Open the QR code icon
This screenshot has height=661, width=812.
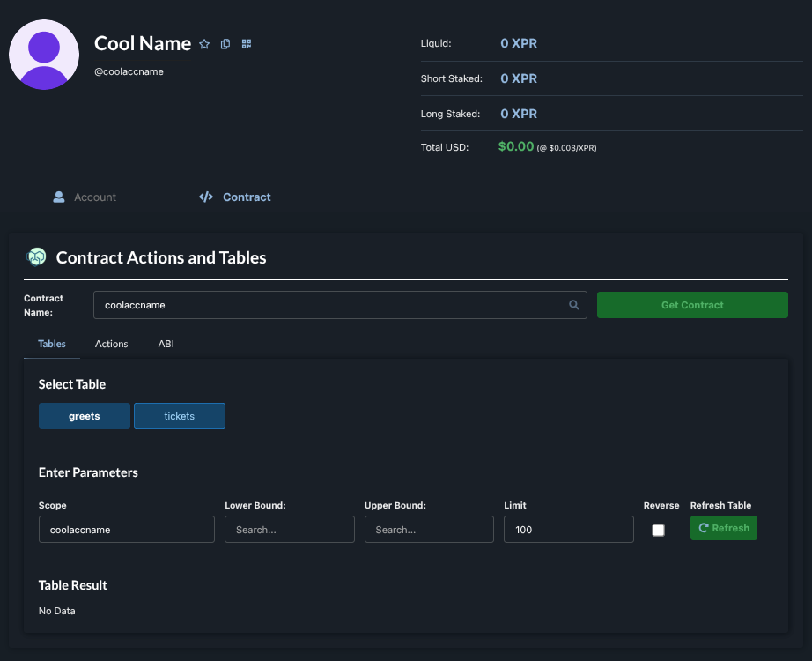click(247, 44)
